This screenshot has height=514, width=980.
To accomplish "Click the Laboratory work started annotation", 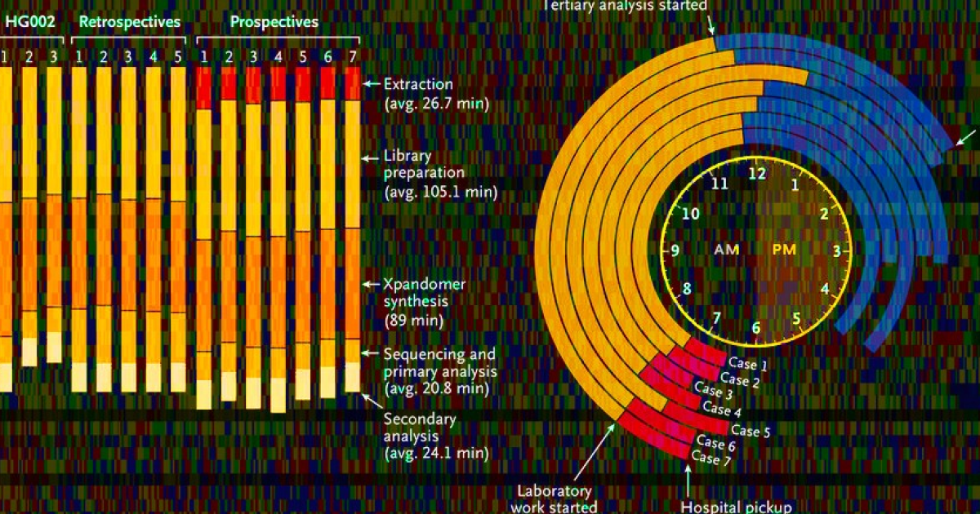I will click(554, 498).
